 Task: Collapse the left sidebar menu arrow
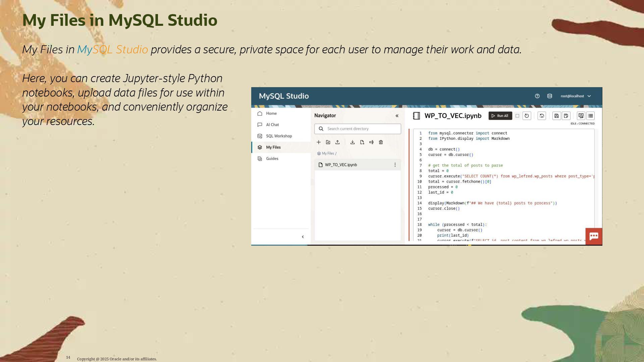tap(303, 237)
